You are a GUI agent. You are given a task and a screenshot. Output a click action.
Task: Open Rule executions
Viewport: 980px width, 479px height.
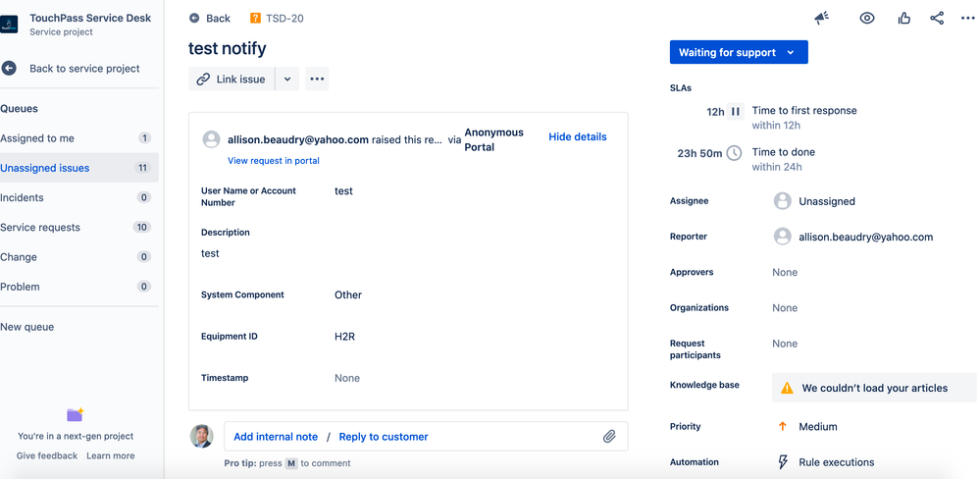[836, 462]
